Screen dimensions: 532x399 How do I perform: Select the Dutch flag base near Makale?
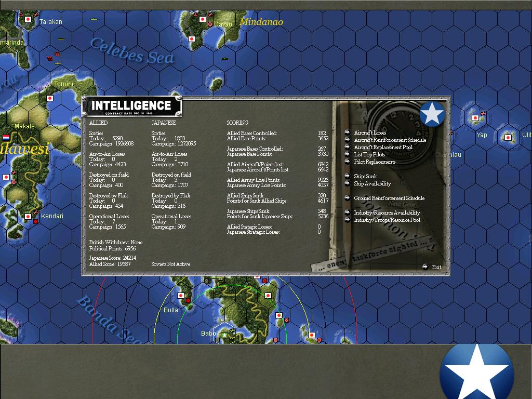coord(6,137)
